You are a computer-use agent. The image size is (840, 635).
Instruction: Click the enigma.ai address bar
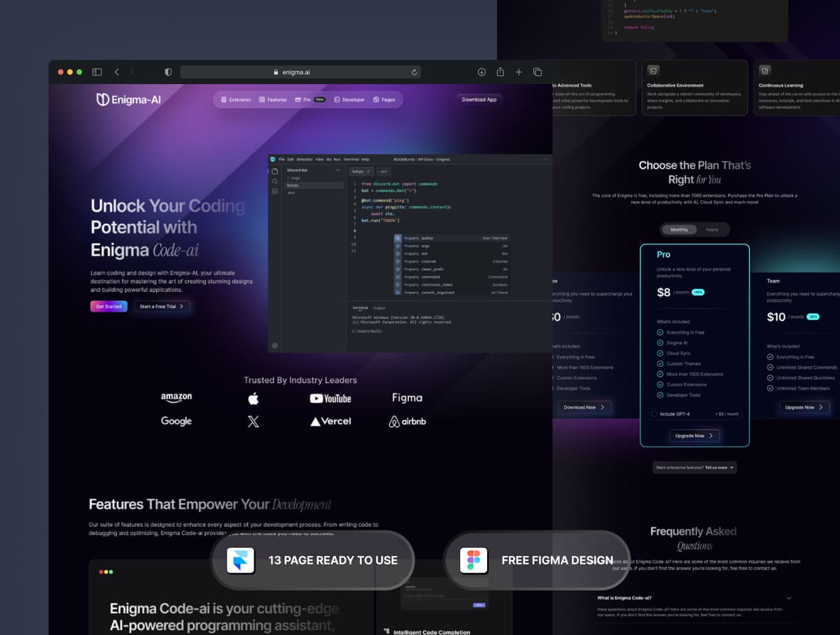pyautogui.click(x=294, y=71)
